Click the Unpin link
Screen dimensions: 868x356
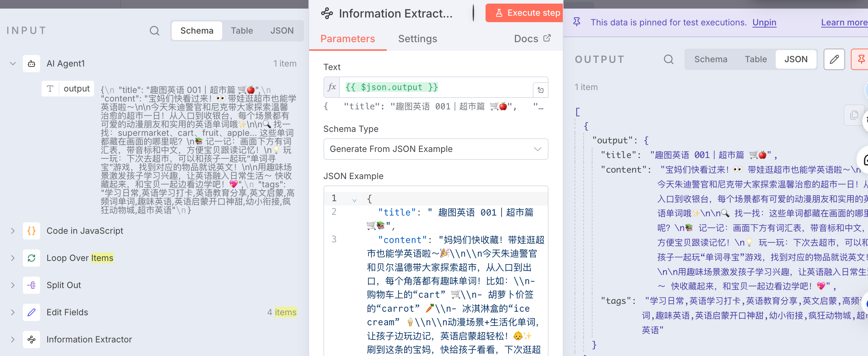point(764,23)
